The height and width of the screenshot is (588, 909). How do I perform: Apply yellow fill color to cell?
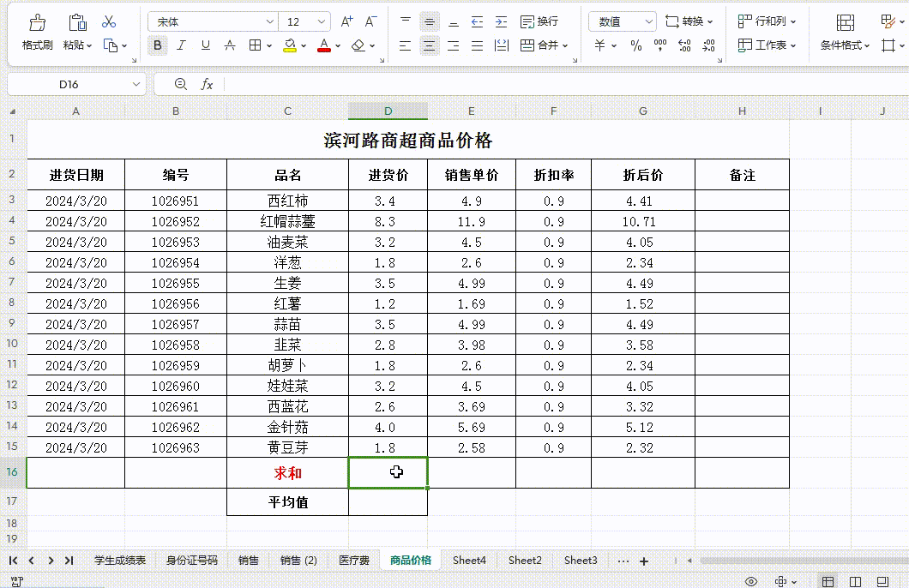point(290,45)
